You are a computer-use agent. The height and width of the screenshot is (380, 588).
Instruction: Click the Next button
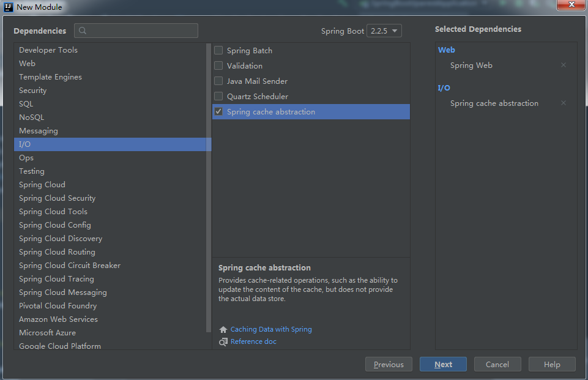(x=443, y=364)
